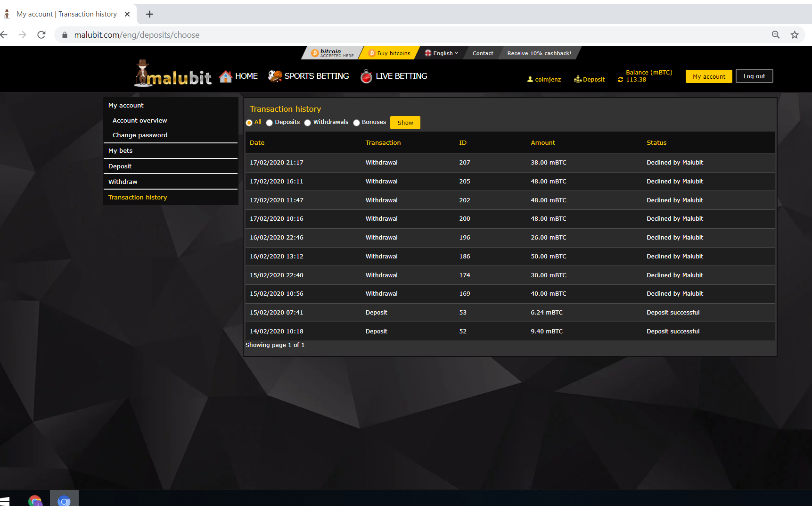Screen dimensions: 812x506
Task: Click the colmjenz username link
Action: coord(548,80)
